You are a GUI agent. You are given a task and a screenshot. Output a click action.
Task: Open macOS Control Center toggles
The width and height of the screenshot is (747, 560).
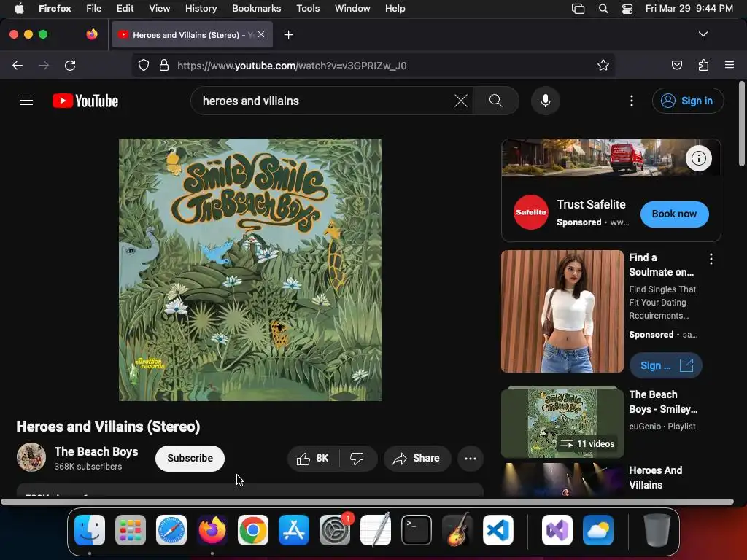627,9
